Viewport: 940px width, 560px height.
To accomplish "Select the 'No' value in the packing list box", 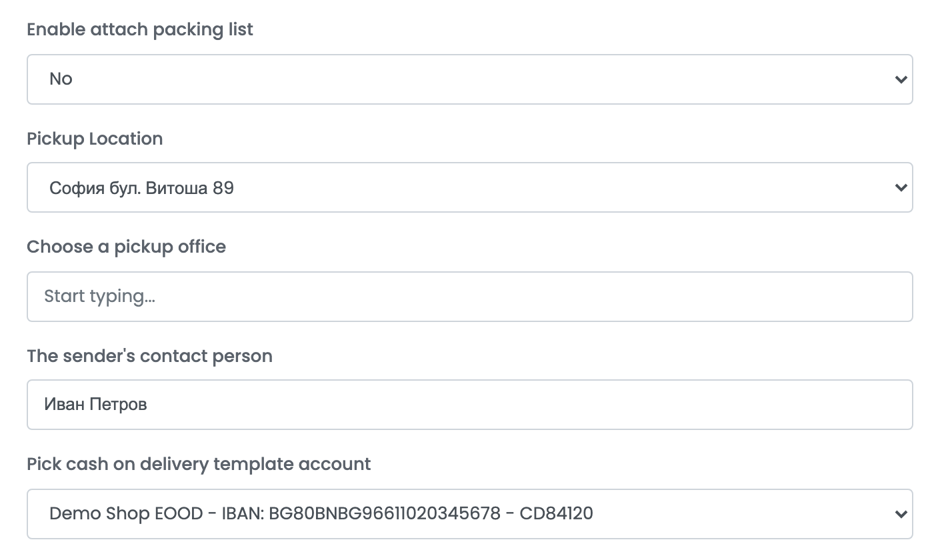I will point(61,79).
